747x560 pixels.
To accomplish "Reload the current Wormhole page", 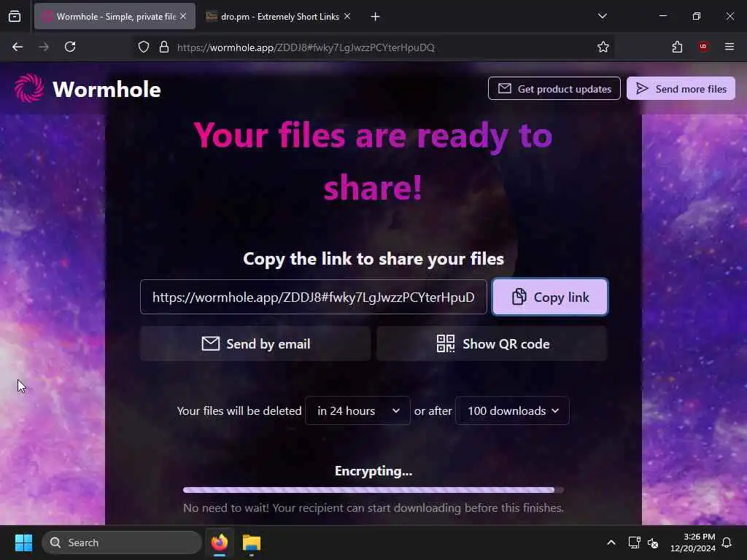I will pos(70,47).
